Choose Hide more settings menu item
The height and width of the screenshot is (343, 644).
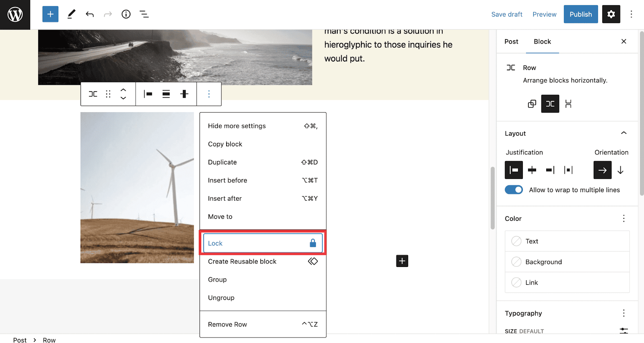(x=263, y=126)
